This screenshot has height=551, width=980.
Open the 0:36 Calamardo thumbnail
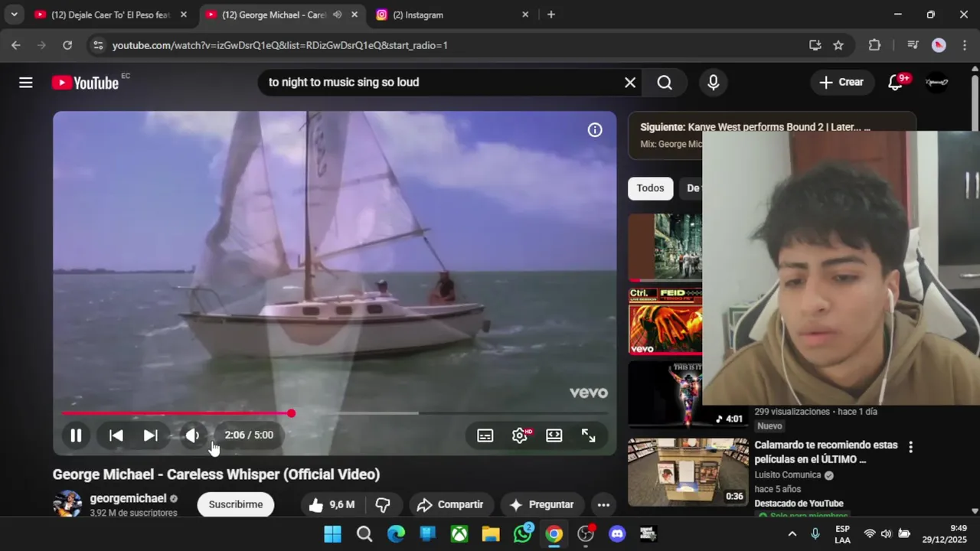point(688,472)
